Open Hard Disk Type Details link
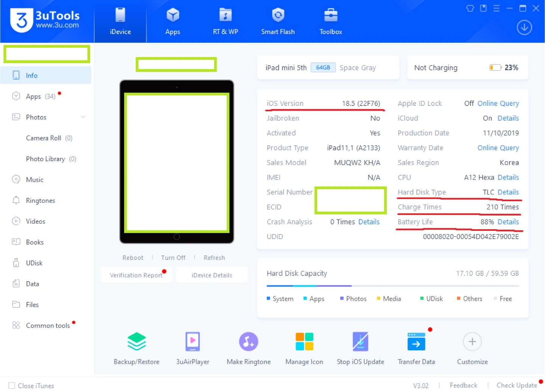545x392 pixels. [x=508, y=192]
